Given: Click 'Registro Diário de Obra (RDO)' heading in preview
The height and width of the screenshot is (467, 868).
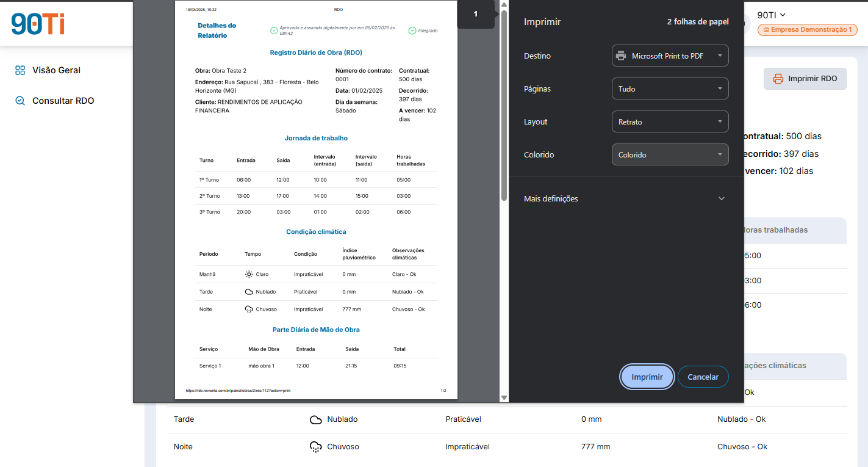Looking at the screenshot, I should click(x=316, y=53).
